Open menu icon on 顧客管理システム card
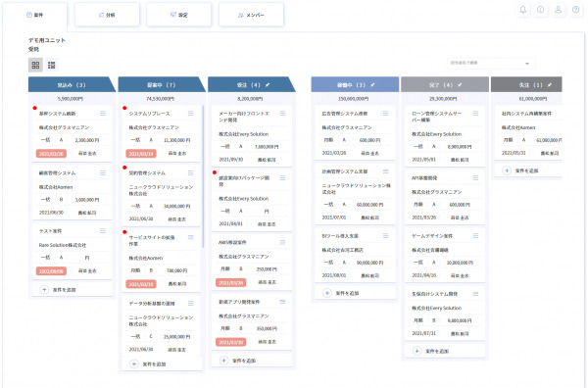The image size is (588, 388). tap(103, 172)
